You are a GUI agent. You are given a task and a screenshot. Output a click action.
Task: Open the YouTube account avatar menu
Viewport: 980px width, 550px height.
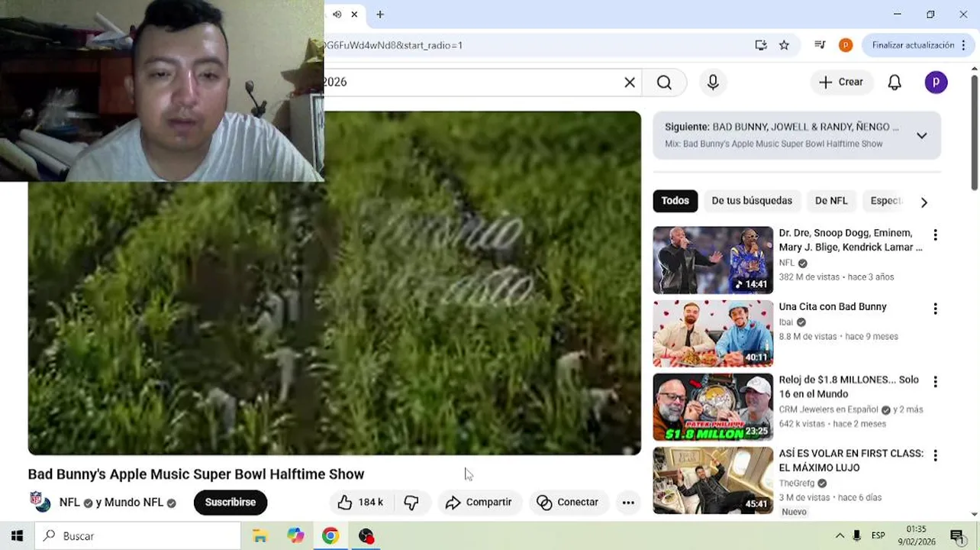coord(936,82)
